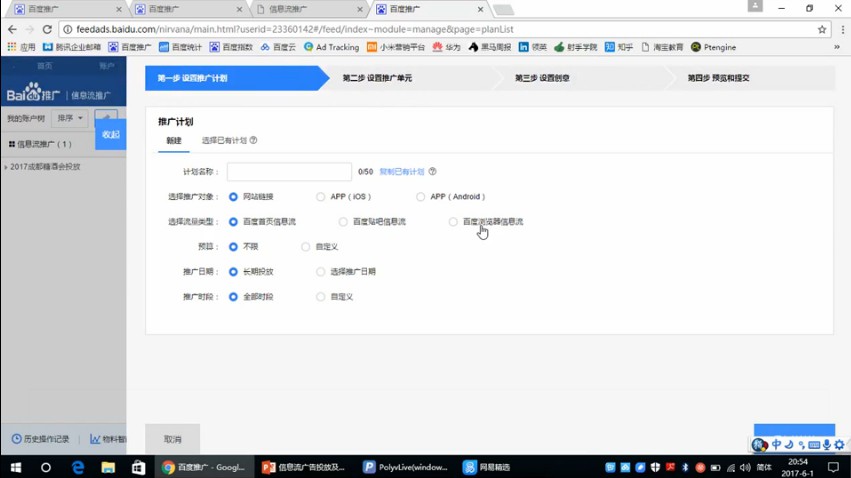Choose 百度浏览器信息流 traffic type
The image size is (851, 478).
click(453, 221)
